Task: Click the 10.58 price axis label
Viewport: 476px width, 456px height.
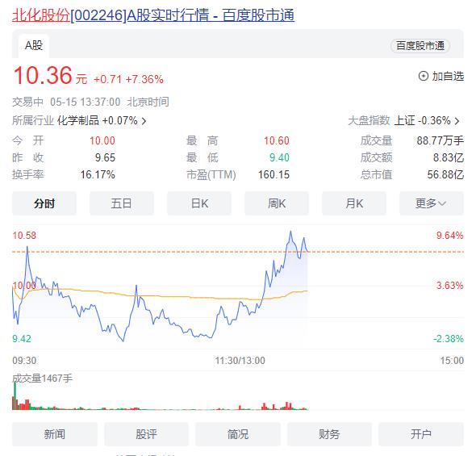Action: coord(24,236)
